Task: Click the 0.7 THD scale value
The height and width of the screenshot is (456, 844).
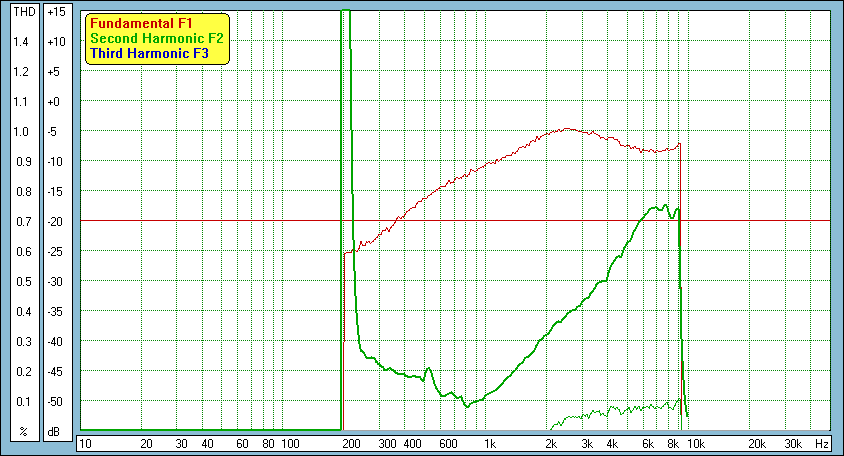Action: [21, 221]
